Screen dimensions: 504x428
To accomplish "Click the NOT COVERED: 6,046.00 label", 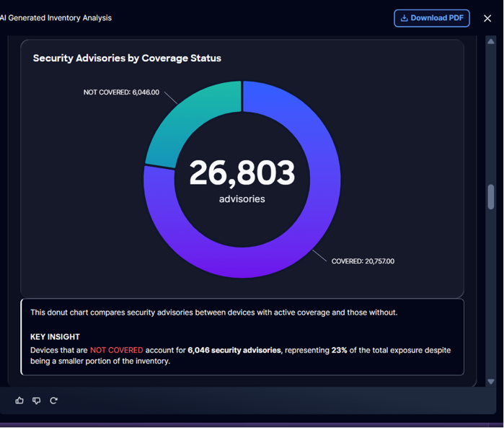I will click(121, 92).
